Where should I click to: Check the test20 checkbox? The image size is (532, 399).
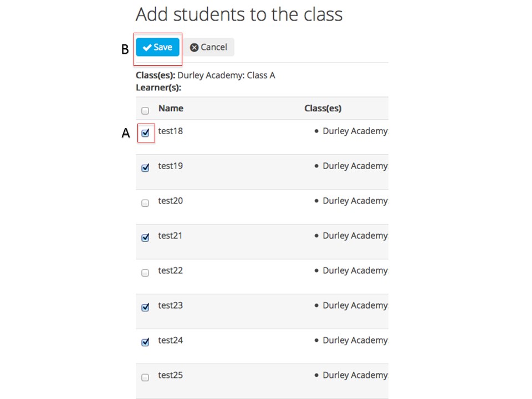[x=145, y=203]
